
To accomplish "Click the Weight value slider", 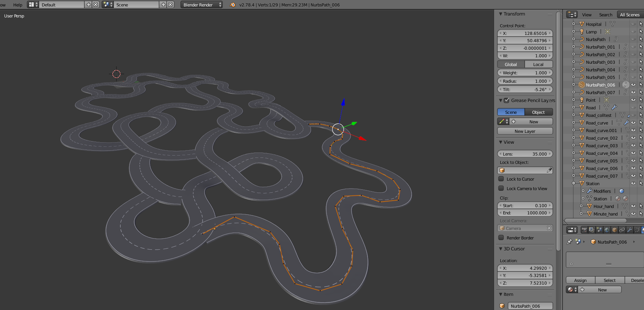I will [525, 72].
